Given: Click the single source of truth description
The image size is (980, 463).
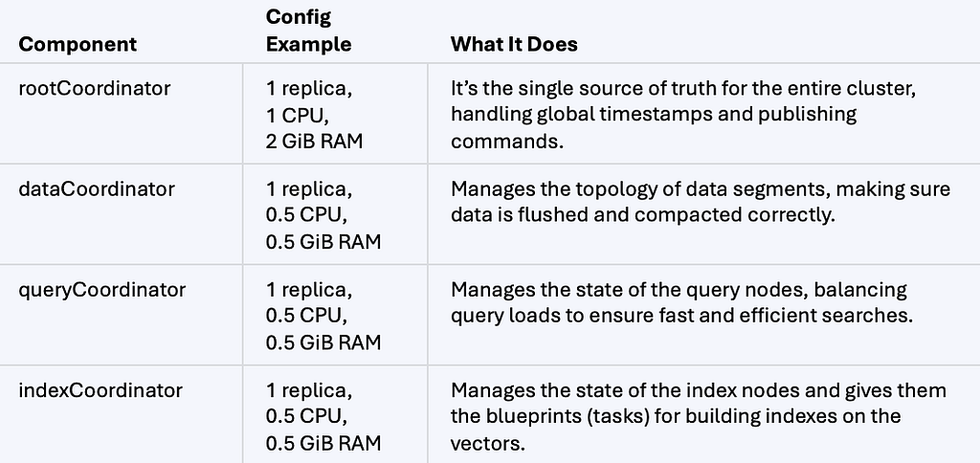Looking at the screenshot, I should [x=683, y=115].
